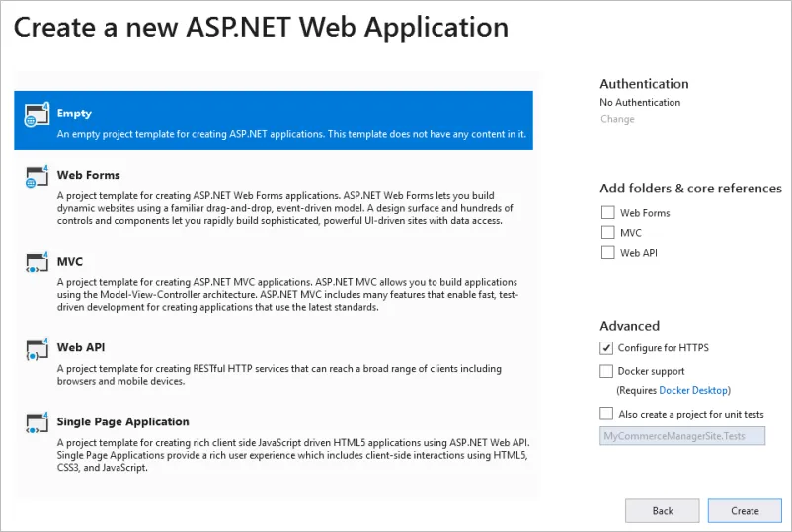
Task: Click the Empty template icon
Action: point(37,114)
